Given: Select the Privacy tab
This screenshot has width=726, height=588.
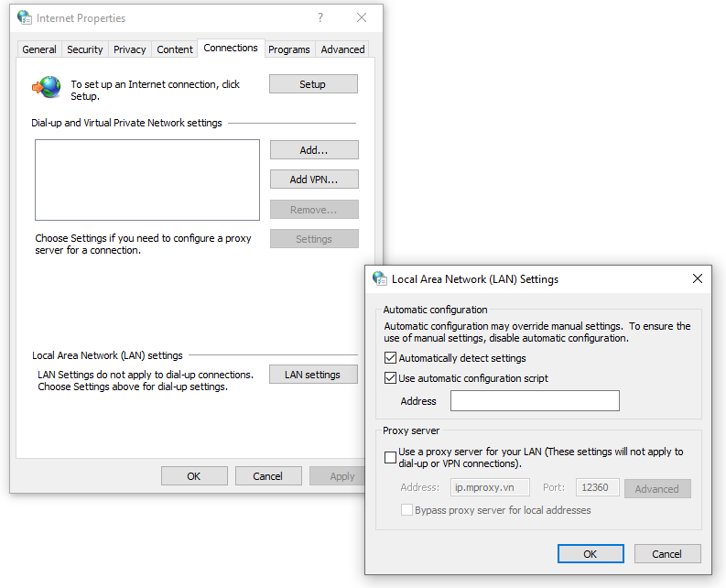Looking at the screenshot, I should coord(130,49).
